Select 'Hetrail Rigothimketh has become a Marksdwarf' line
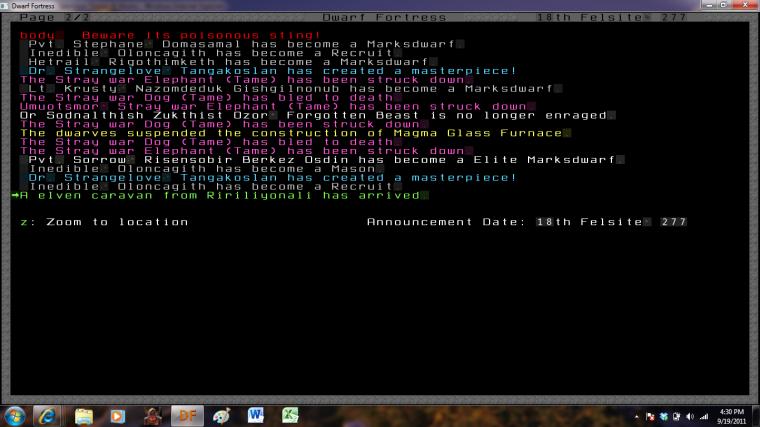 click(x=228, y=62)
